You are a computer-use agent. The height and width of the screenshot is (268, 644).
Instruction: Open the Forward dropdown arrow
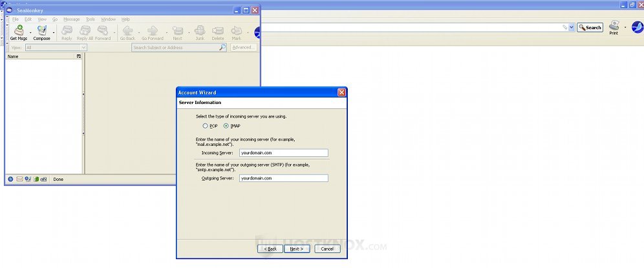[x=114, y=32]
